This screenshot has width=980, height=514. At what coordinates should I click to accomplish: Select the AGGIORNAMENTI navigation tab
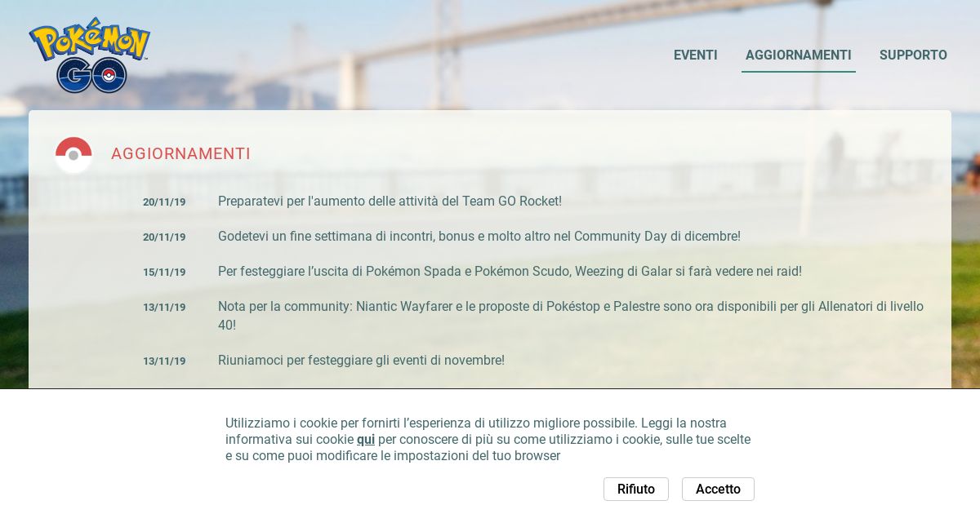pos(799,55)
